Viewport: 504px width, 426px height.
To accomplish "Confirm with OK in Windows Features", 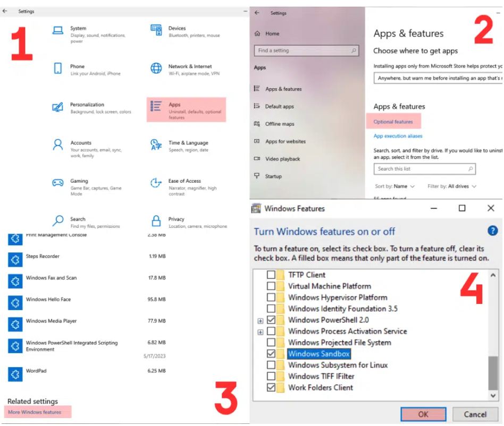I will [423, 414].
